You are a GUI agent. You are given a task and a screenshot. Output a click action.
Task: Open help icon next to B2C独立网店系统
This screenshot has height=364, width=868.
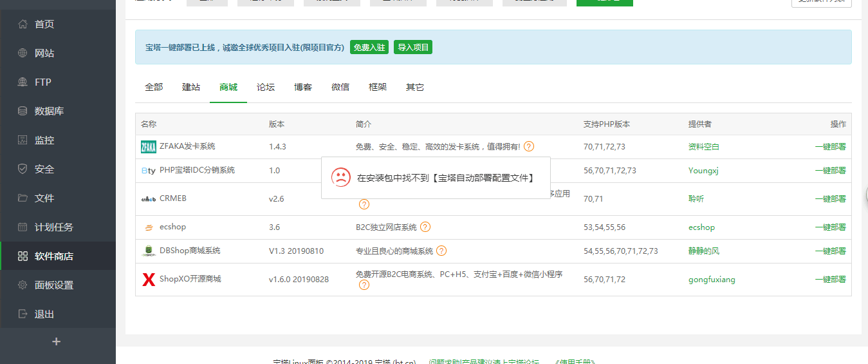[x=425, y=227]
